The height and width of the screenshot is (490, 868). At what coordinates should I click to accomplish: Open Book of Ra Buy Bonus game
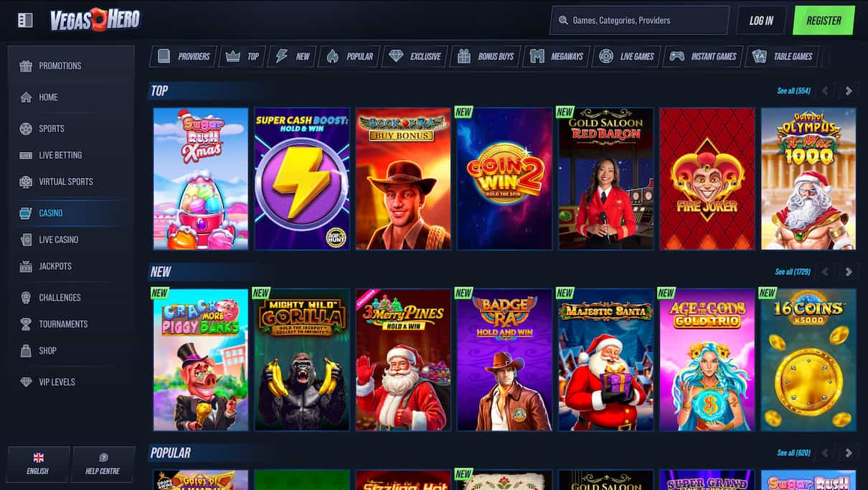click(403, 179)
